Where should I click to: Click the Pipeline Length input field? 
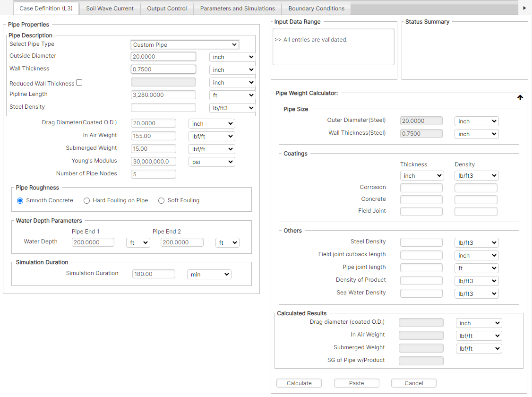coord(163,95)
